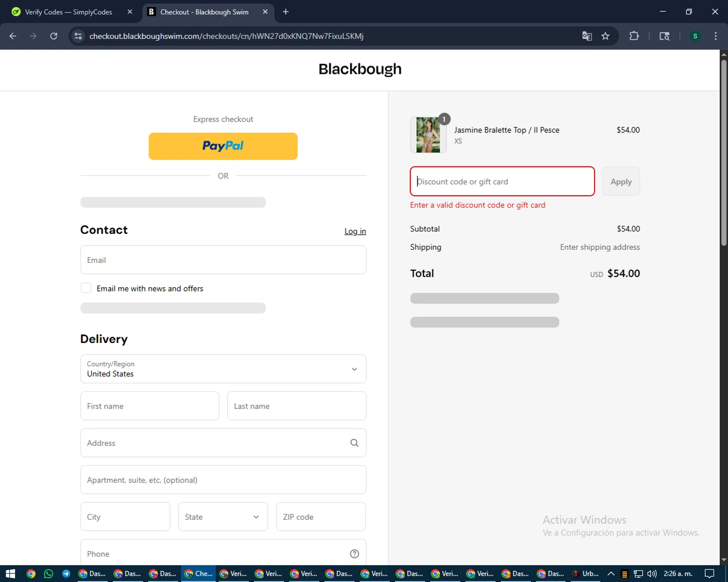
Task: Click the City input field
Action: (125, 517)
